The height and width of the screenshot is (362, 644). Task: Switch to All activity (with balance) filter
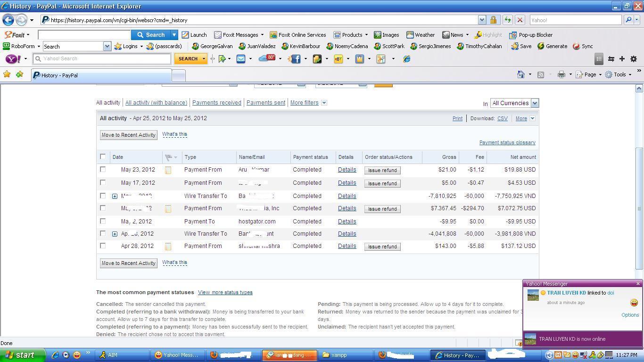pyautogui.click(x=156, y=103)
